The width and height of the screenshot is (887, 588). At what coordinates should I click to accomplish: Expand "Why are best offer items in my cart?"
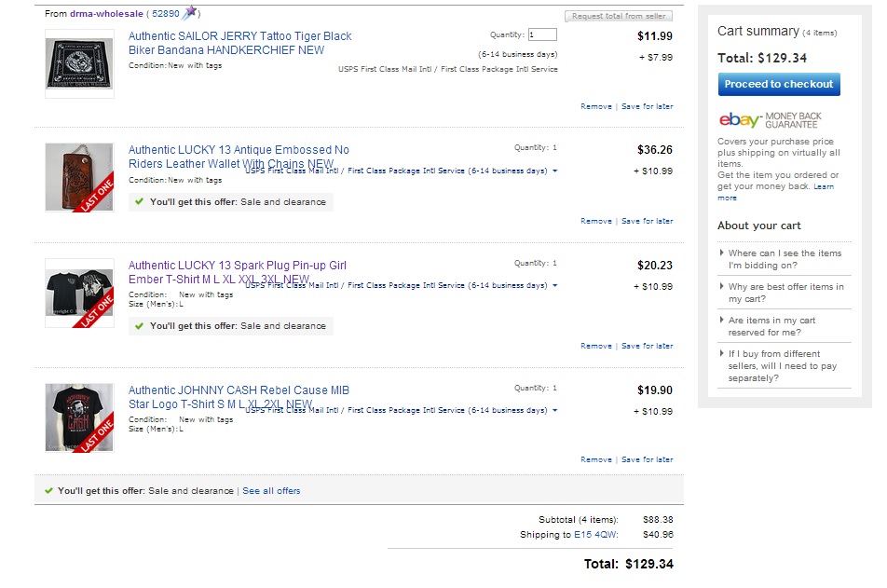point(784,293)
